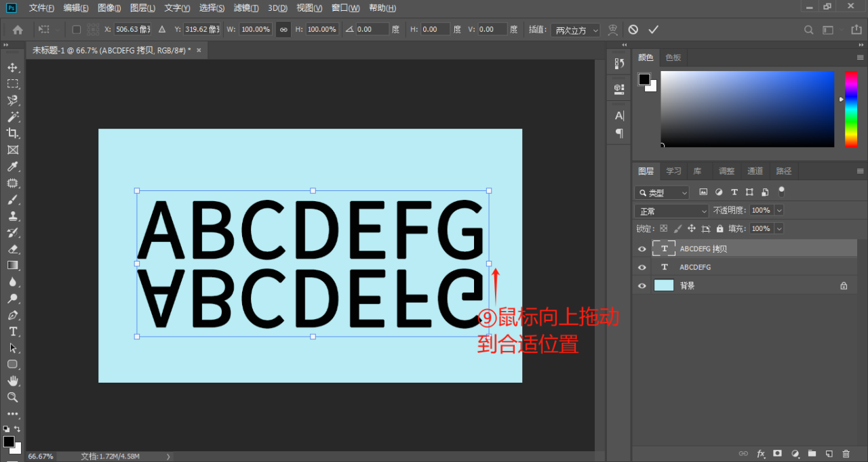Image resolution: width=868 pixels, height=462 pixels.
Task: Toggle width-height link in options bar
Action: [x=283, y=30]
